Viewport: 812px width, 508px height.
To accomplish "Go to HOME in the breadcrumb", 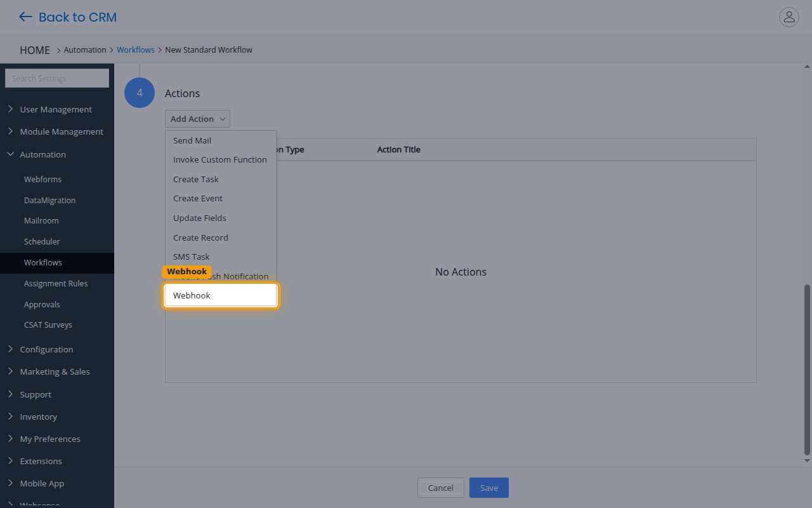I will click(x=35, y=50).
